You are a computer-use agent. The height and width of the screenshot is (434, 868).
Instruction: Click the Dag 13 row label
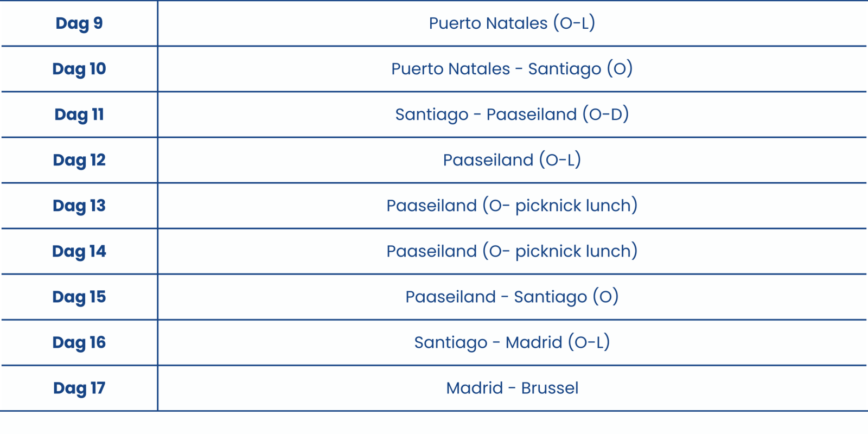coord(79,206)
